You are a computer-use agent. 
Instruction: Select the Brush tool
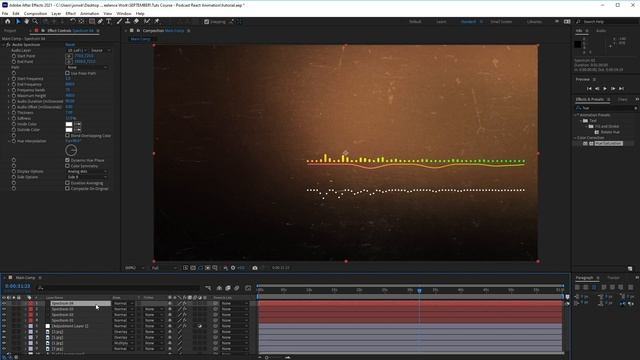click(119, 21)
